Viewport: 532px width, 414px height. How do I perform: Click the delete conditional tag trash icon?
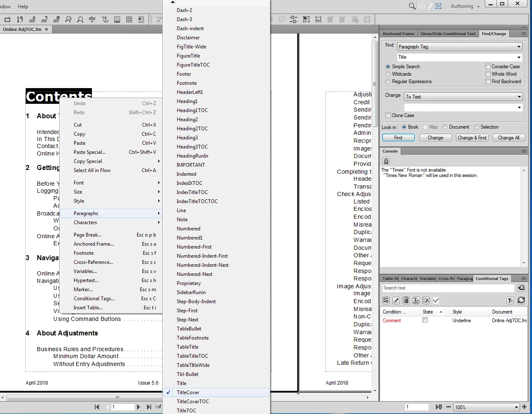pos(406,300)
